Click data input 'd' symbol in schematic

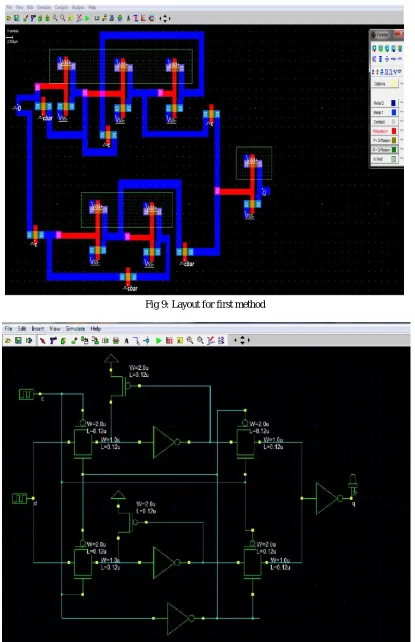(x=20, y=499)
